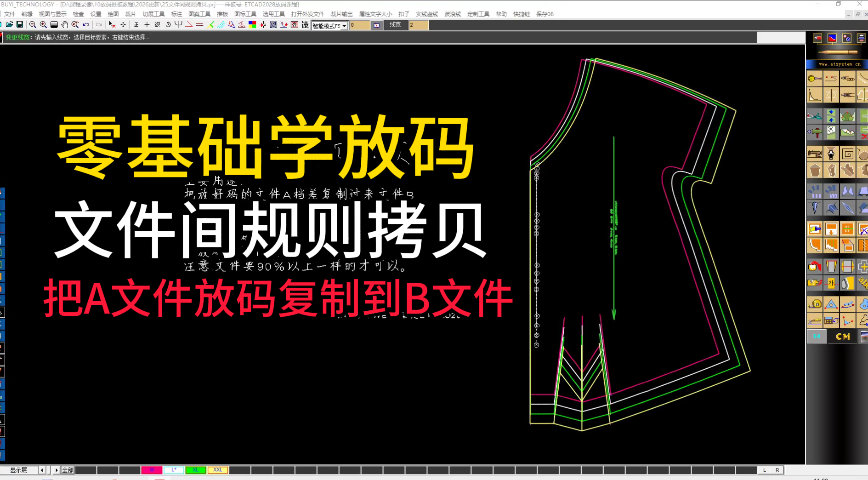Viewport: 868px width, 480px height.
Task: Select the magenta M size swatch
Action: (x=152, y=470)
